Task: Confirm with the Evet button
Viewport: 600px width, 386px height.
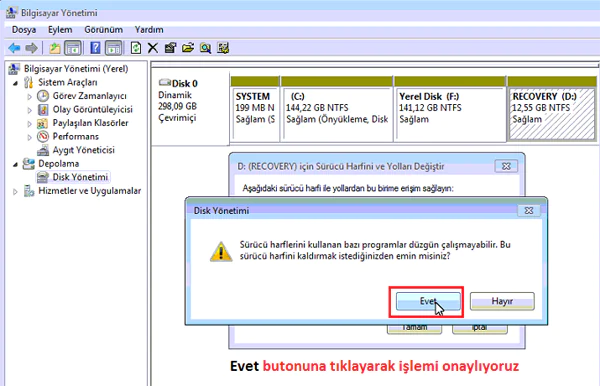Action: click(x=428, y=301)
